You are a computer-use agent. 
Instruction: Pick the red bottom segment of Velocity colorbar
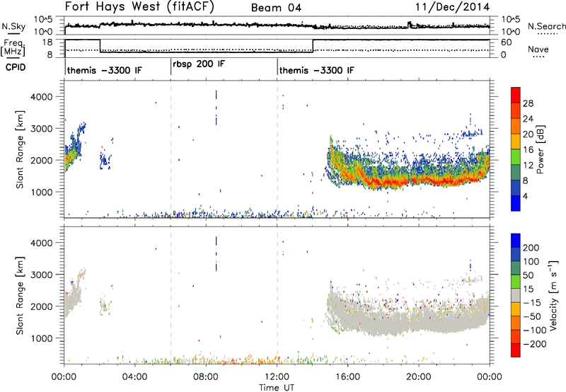(516, 350)
